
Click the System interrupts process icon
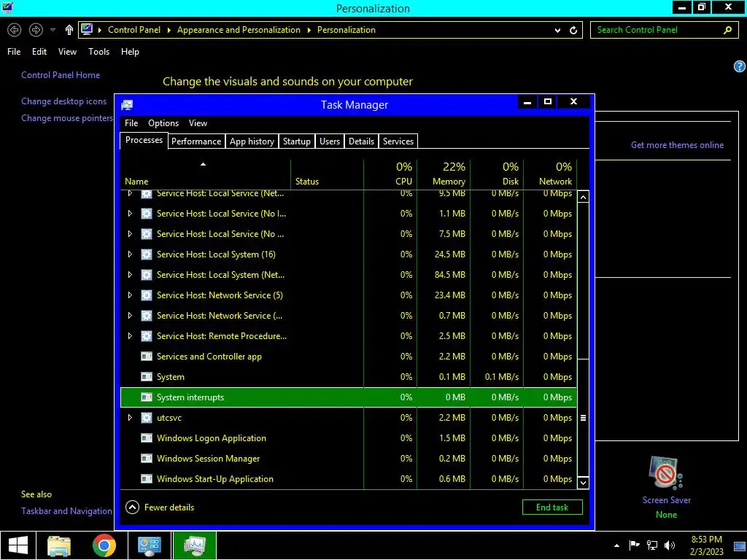point(146,397)
